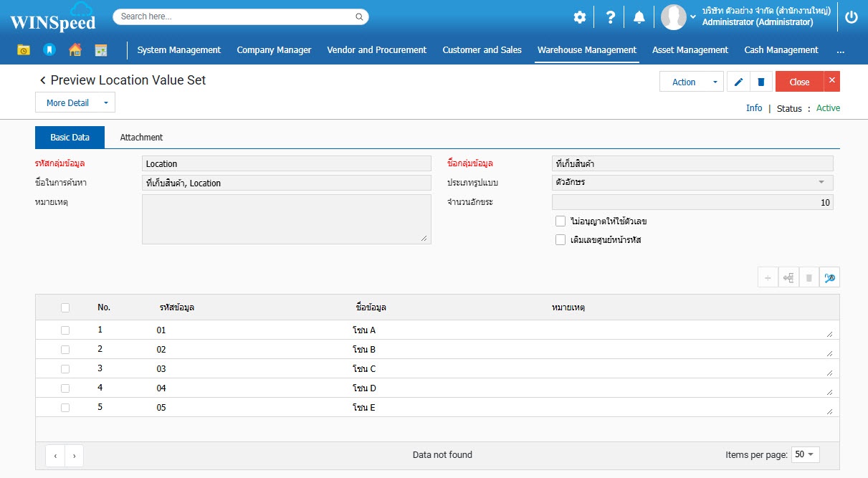Toggle the table header select-all checkbox

65,307
